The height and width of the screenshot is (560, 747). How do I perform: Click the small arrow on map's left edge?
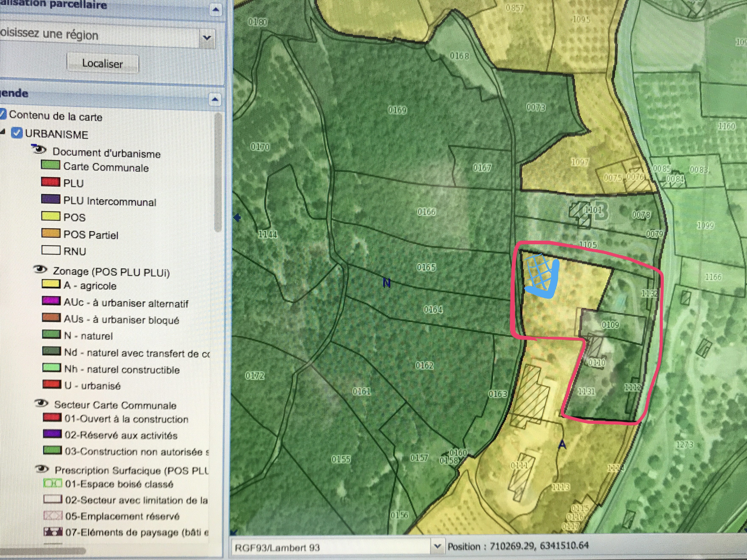(237, 218)
